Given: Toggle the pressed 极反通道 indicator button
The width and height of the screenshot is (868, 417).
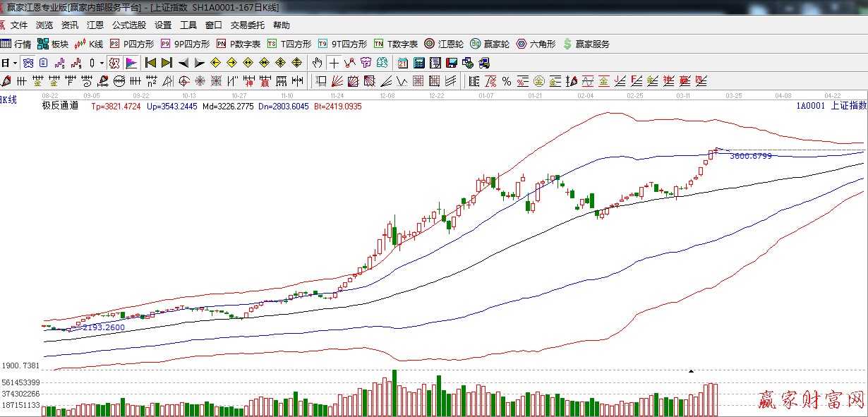Looking at the screenshot, I should tap(114, 63).
